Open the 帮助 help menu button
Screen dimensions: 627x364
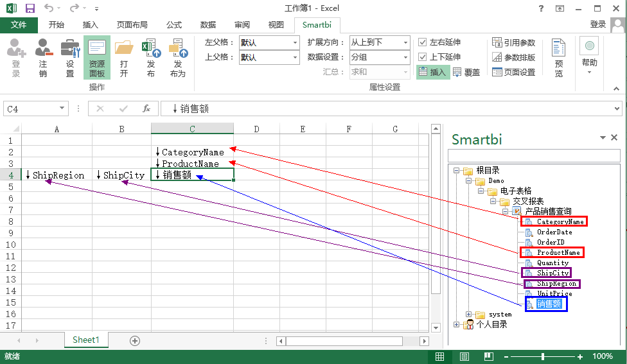589,56
